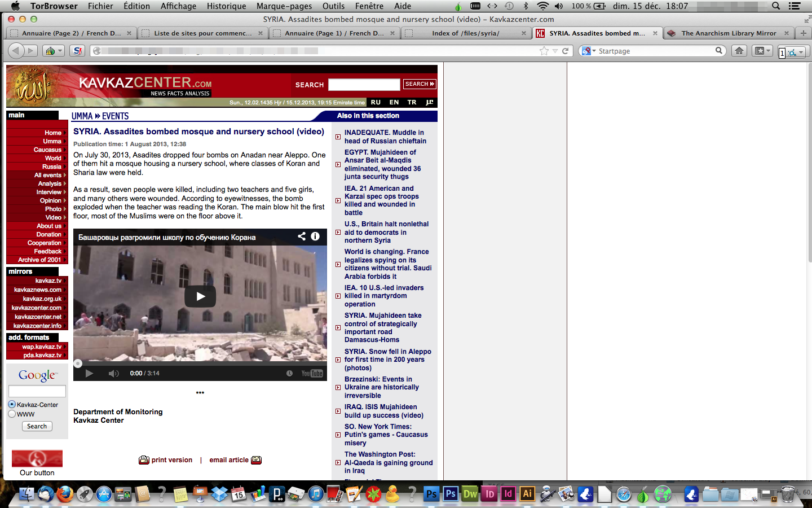Open the Trash in the Dock
The width and height of the screenshot is (812, 508).
click(788, 494)
